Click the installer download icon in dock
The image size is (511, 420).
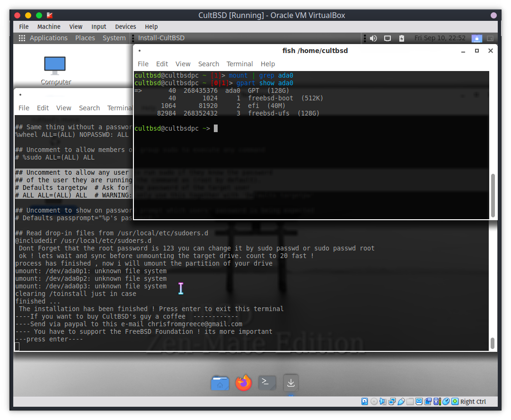coord(291,383)
